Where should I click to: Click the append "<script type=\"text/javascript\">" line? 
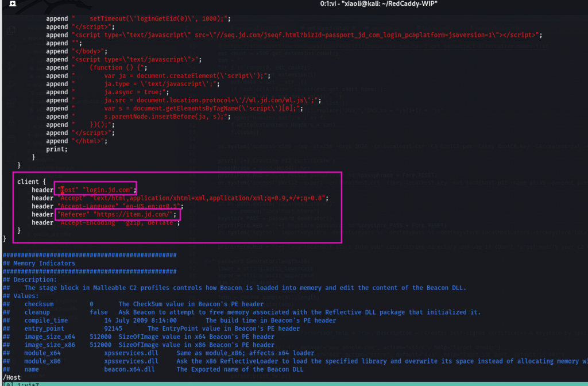tap(124, 60)
